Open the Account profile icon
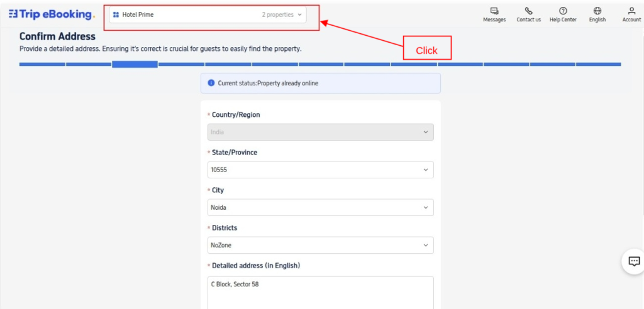644x309 pixels. [x=631, y=11]
